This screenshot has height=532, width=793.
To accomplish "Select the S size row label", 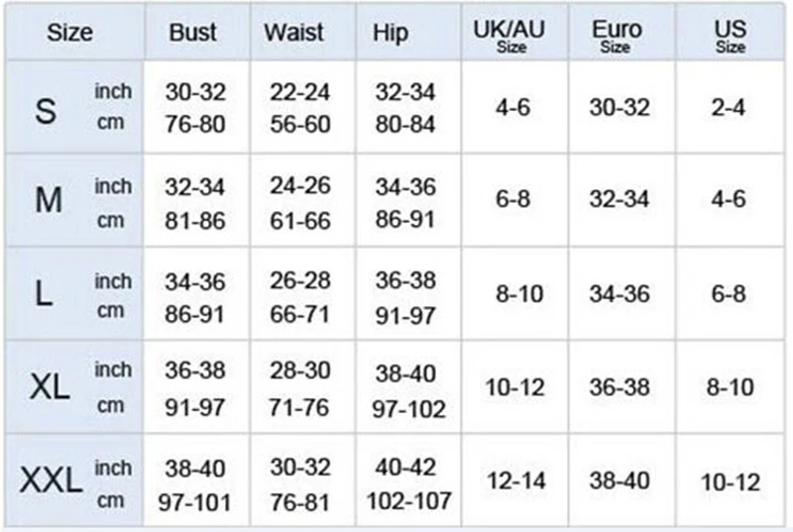I will [46, 111].
